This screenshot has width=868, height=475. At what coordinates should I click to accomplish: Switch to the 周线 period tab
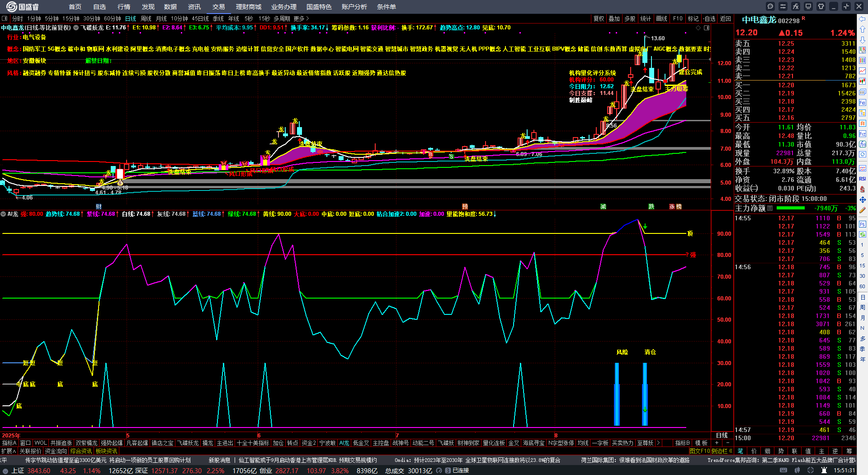(146, 19)
